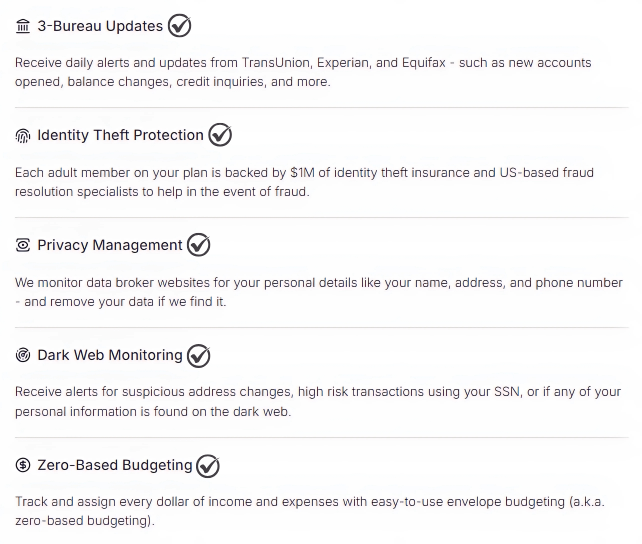The height and width of the screenshot is (544, 642).
Task: Toggle the Zero-Based Budgeting checkmark
Action: click(x=208, y=465)
